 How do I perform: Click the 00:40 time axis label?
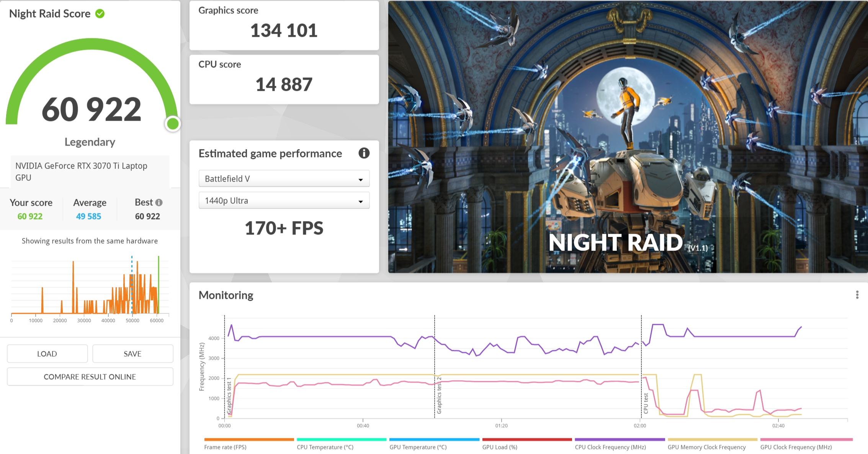363,426
